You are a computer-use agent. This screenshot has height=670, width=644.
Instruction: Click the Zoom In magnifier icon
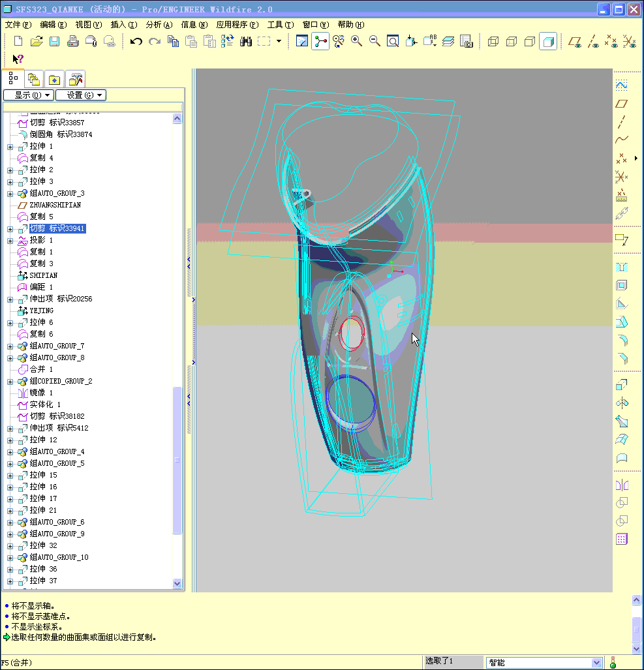356,42
